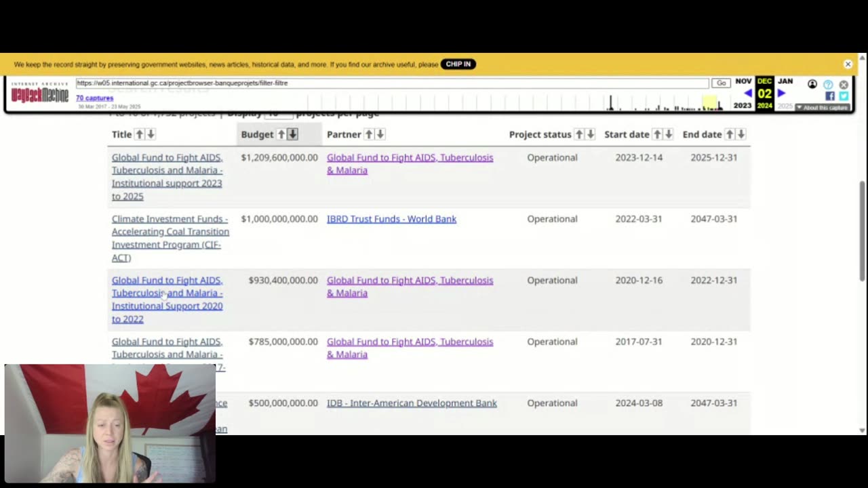Image resolution: width=868 pixels, height=488 pixels.
Task: Open Global Fund partner link in $785,000,000.00 row
Action: click(x=410, y=348)
